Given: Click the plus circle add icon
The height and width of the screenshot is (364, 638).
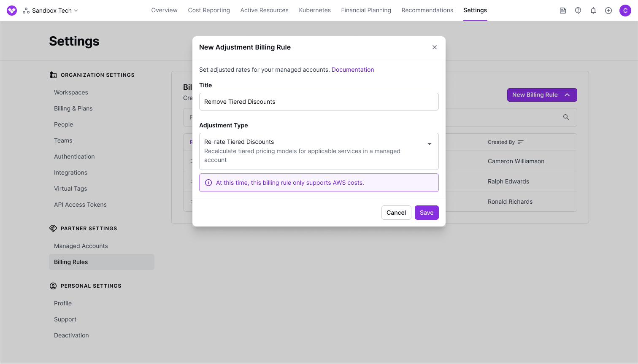Looking at the screenshot, I should (x=608, y=11).
